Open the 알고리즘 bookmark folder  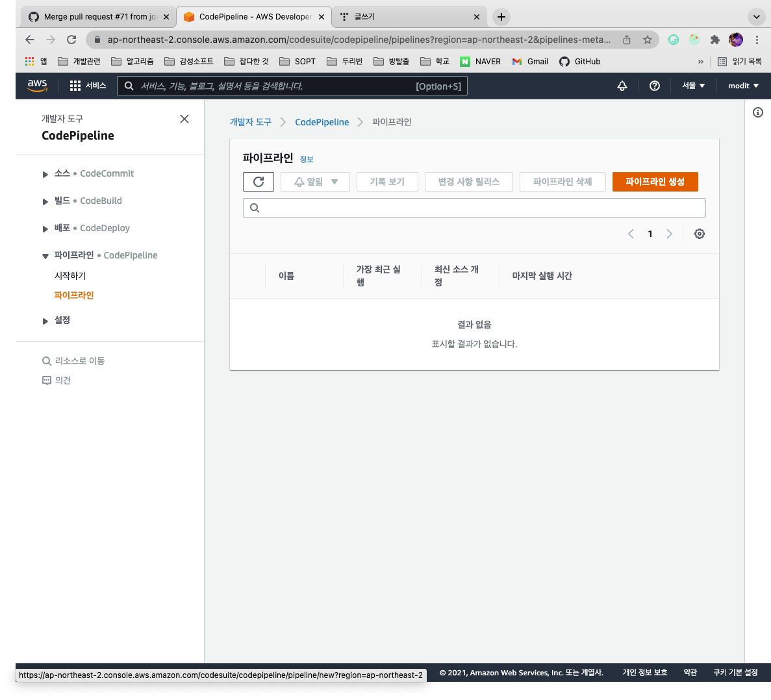click(x=133, y=62)
